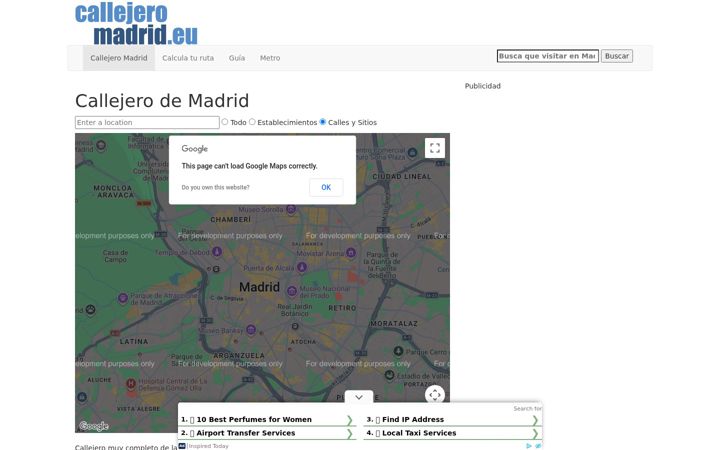Viewport: 720px width, 450px height.
Task: Click the MORATALAZ district label
Action: coord(394,324)
